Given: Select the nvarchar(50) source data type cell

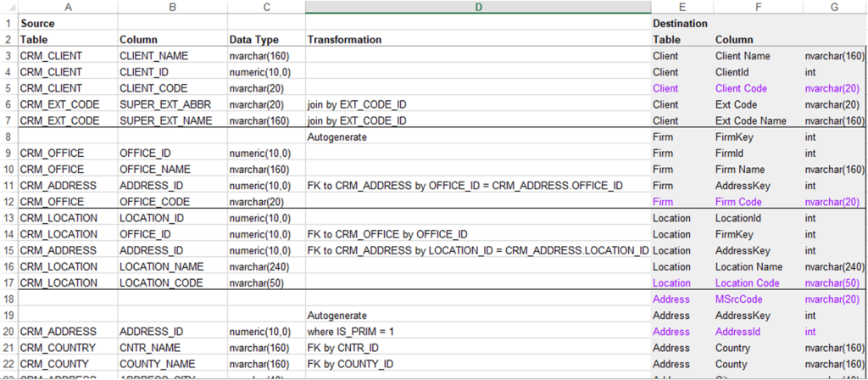Looking at the screenshot, I should (266, 283).
